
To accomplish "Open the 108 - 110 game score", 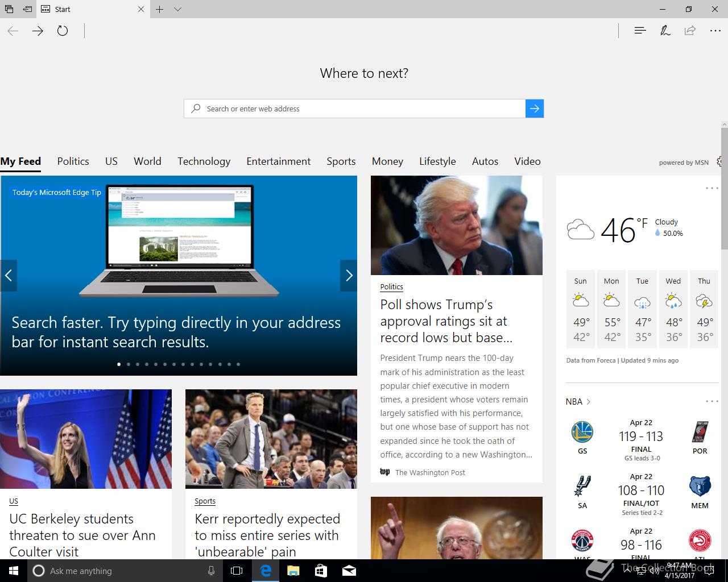I will pyautogui.click(x=641, y=490).
